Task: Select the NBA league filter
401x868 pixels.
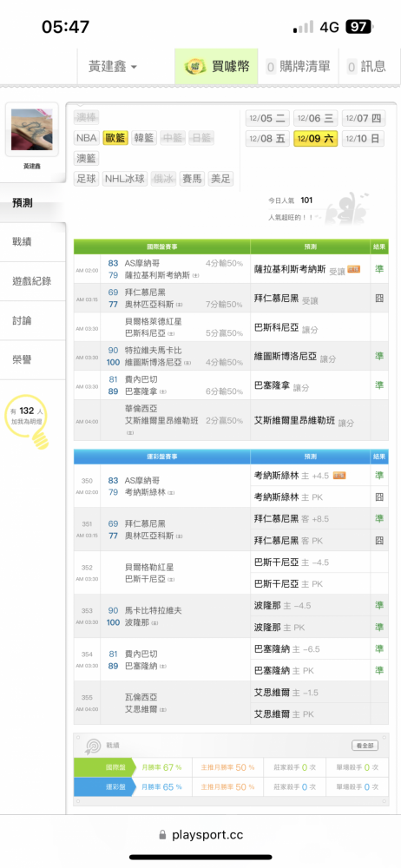Action: coord(87,138)
